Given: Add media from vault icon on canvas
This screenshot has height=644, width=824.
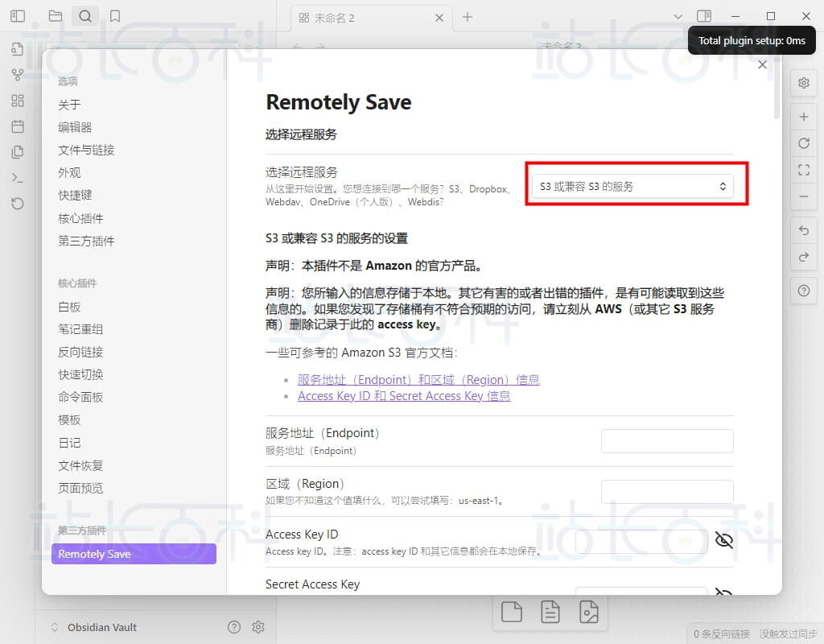Looking at the screenshot, I should tap(588, 612).
